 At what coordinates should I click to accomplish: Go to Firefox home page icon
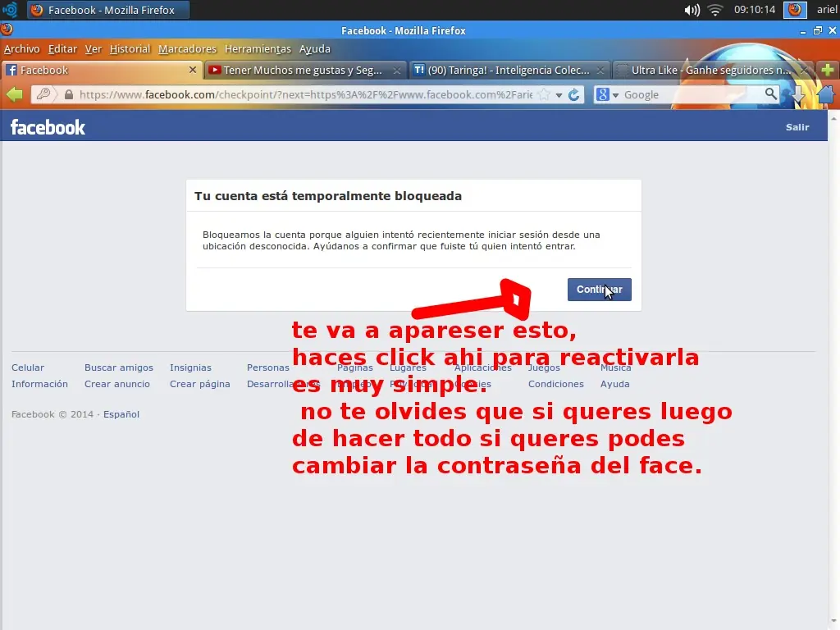tap(826, 95)
